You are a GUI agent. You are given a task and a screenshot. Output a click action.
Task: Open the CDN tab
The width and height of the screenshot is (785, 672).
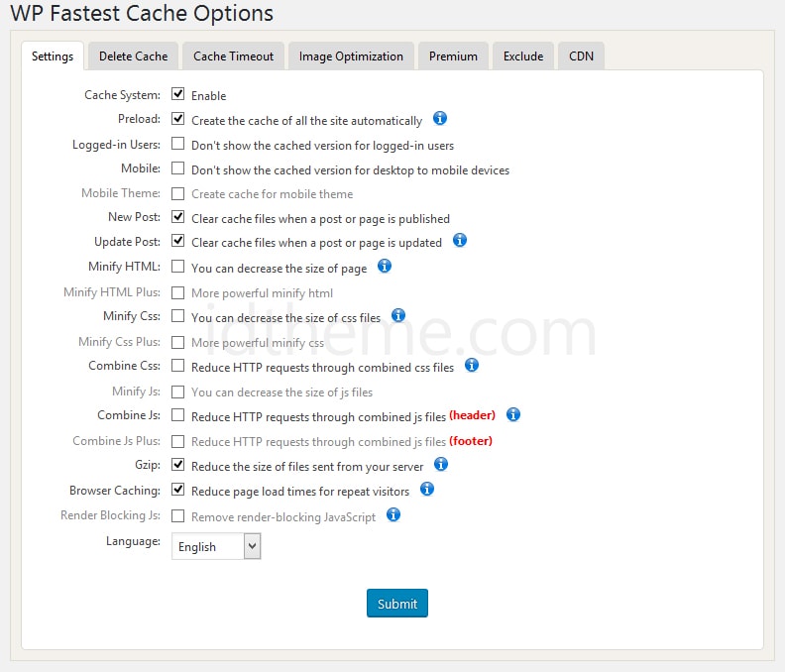(x=581, y=56)
